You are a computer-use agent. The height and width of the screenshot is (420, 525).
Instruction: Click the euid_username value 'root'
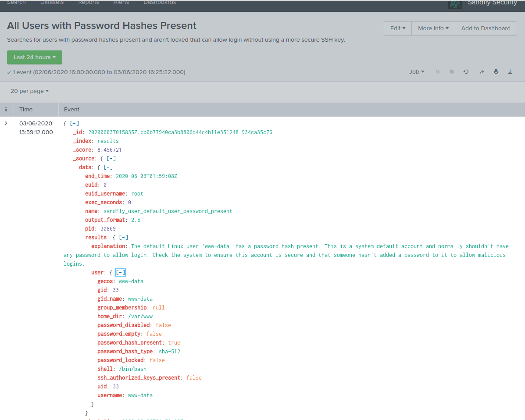[137, 193]
